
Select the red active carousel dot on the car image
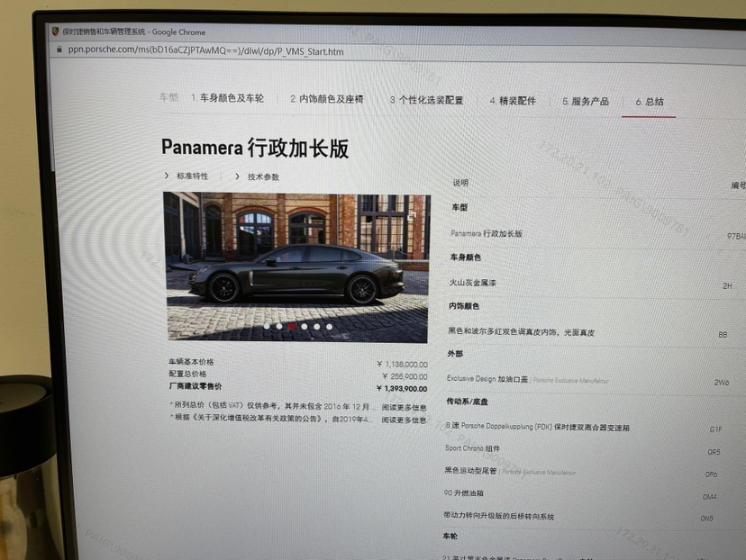coord(292,326)
